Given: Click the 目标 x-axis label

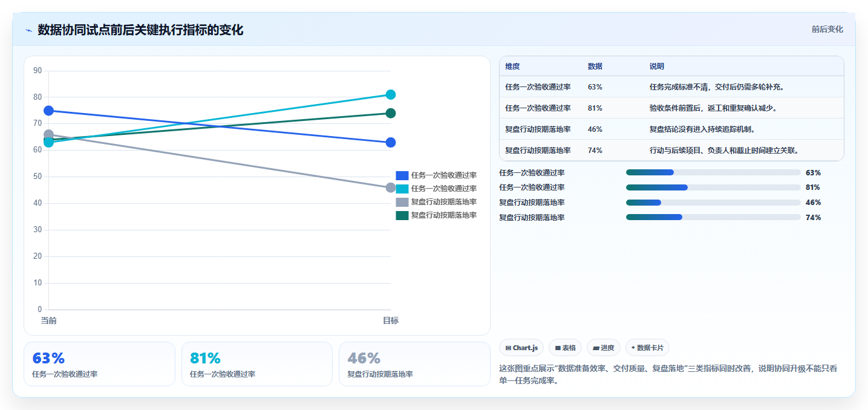Looking at the screenshot, I should 391,321.
